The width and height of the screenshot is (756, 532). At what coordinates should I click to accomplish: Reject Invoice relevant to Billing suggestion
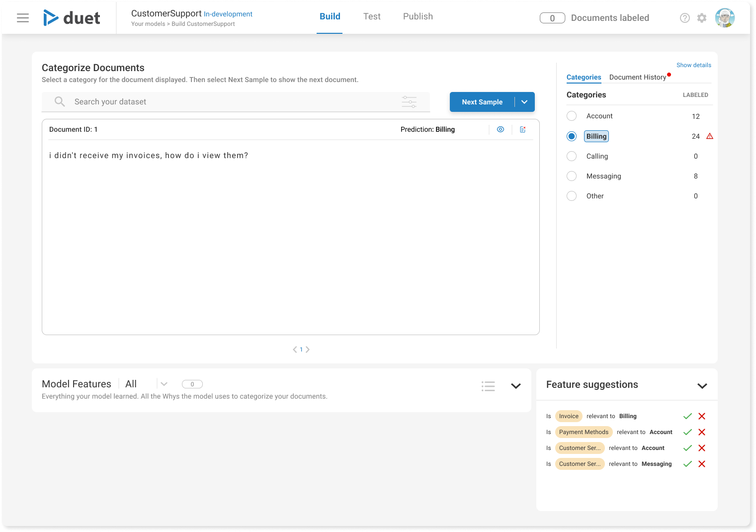tap(702, 416)
